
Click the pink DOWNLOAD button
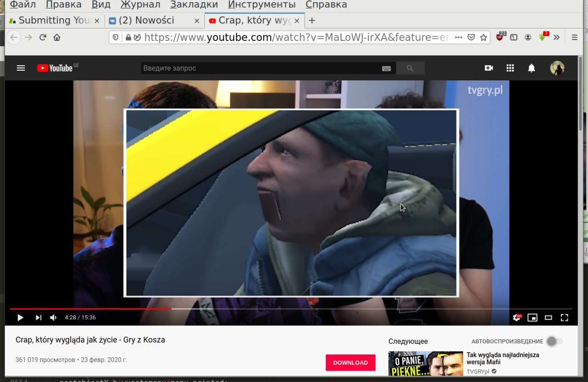(351, 363)
